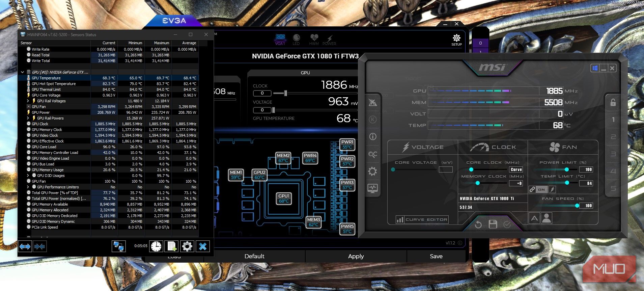Open Afterburner Curve Editor
Screen dimensions: 644x291
pyautogui.click(x=422, y=219)
